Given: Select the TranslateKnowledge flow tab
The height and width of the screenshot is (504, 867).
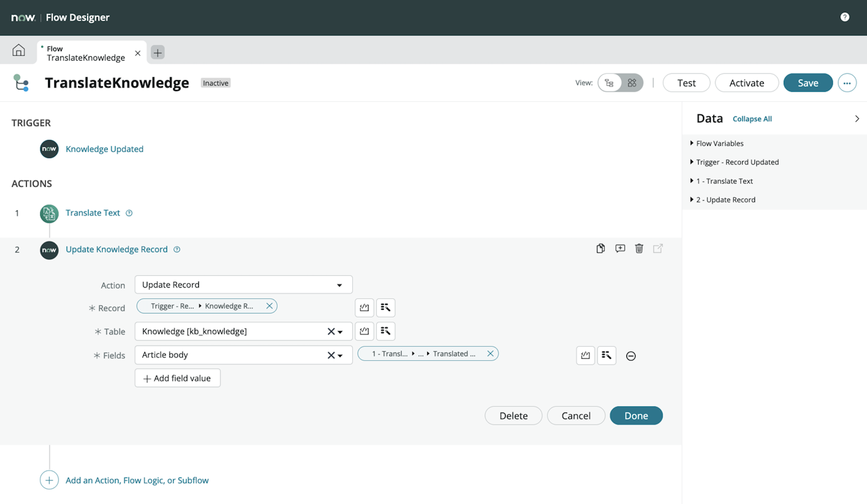Looking at the screenshot, I should (85, 53).
